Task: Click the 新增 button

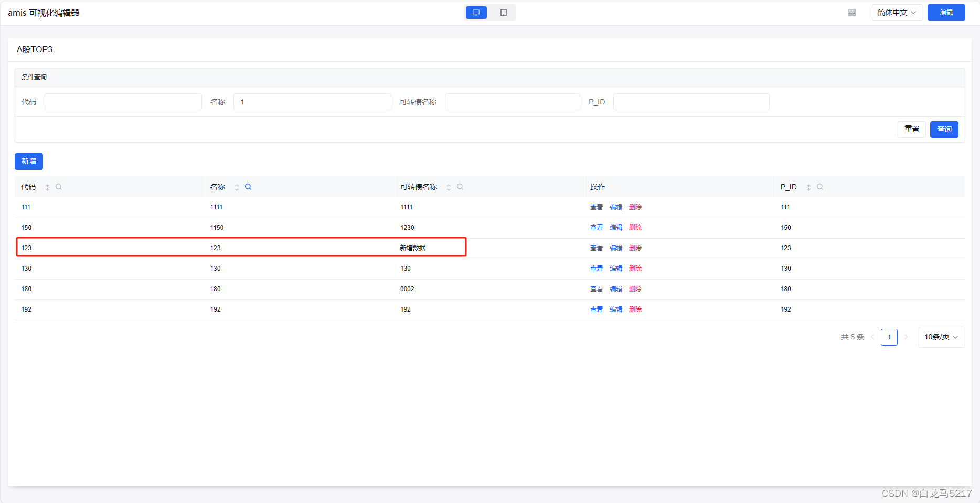Action: [29, 162]
